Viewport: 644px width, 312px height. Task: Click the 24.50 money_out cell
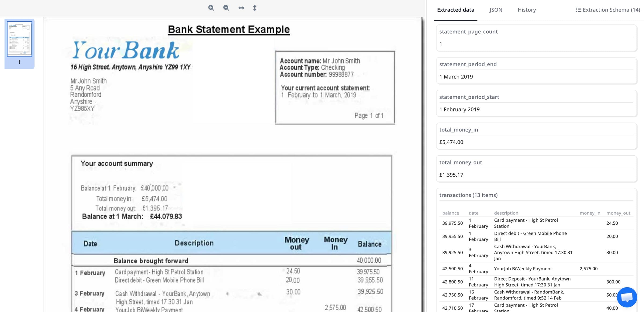pyautogui.click(x=612, y=223)
